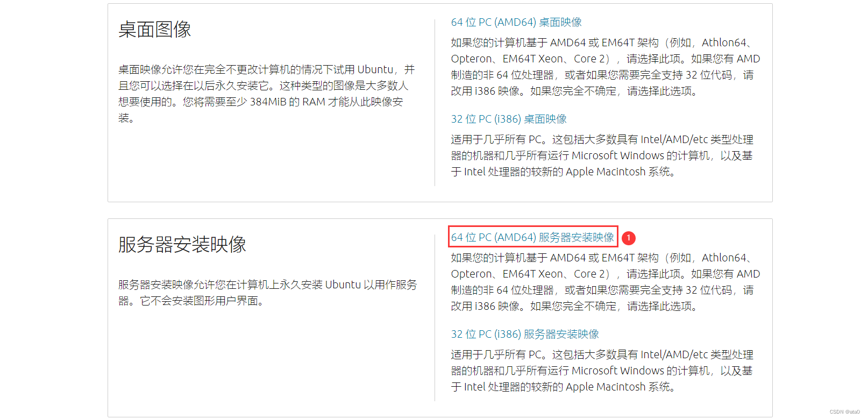This screenshot has width=868, height=419.
Task: Click "Opteron" text in the server card description
Action: click(x=471, y=274)
